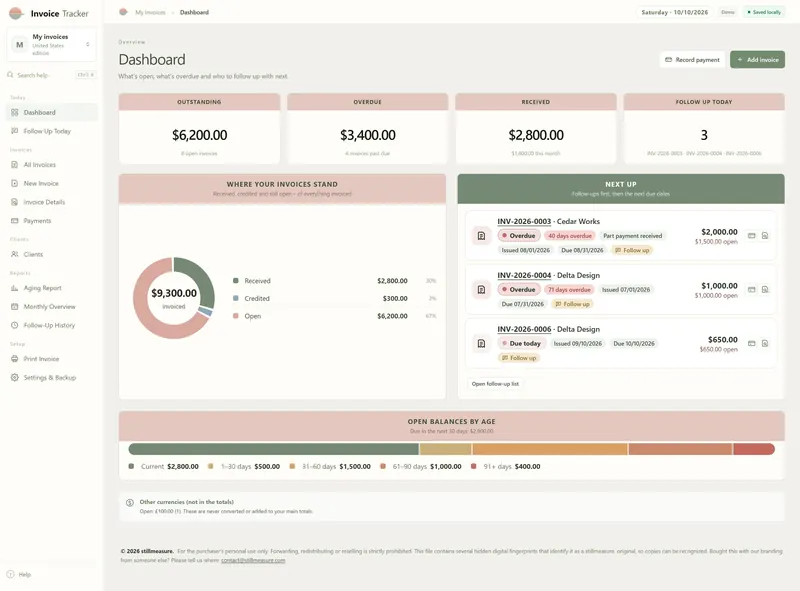Click the Add invoice button
The image size is (800, 591).
tap(757, 60)
